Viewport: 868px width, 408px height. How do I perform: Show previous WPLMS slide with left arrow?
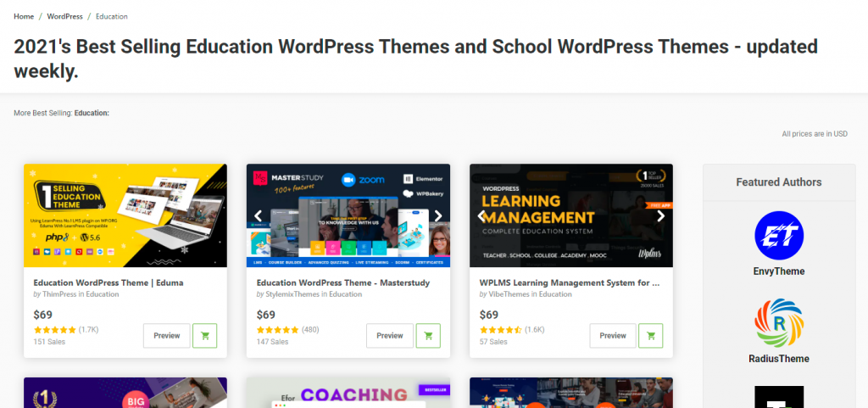coord(481,216)
